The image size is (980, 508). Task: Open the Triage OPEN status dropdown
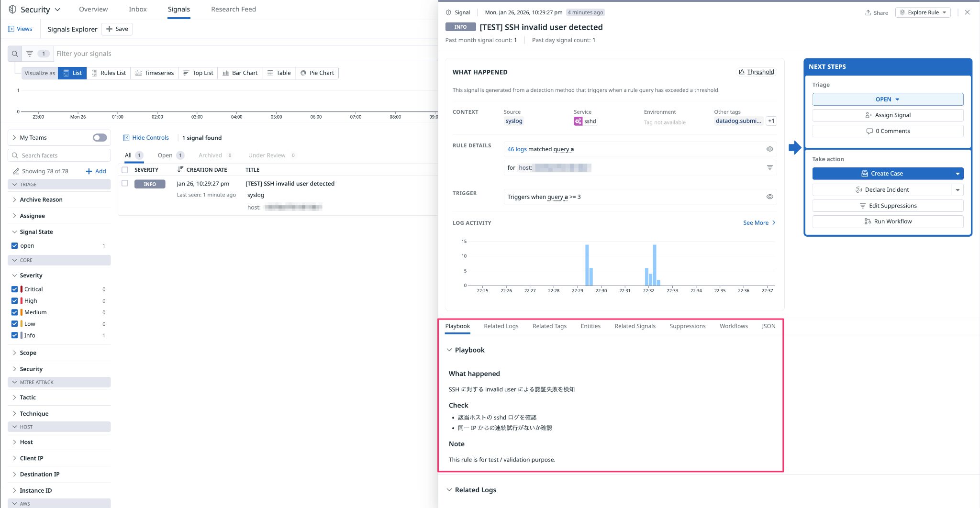click(887, 99)
